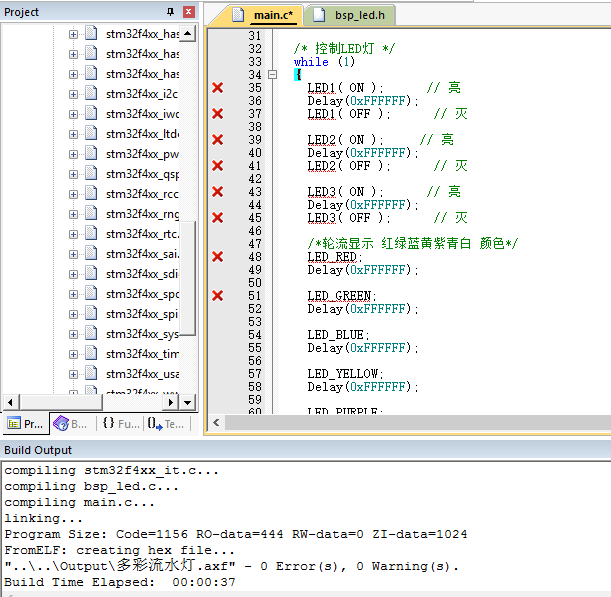
Task: Select the error marker beside line 51
Action: point(217,295)
